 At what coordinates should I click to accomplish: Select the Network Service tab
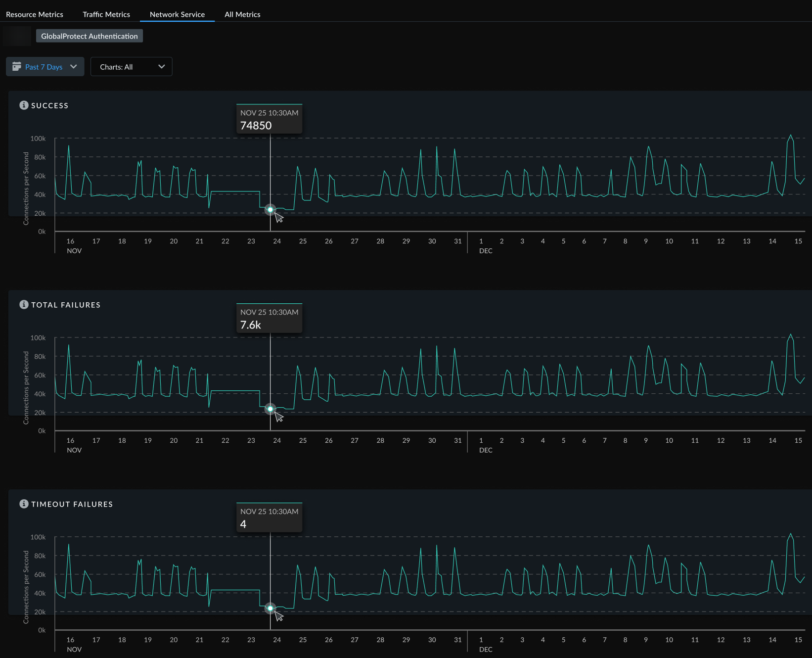click(178, 14)
